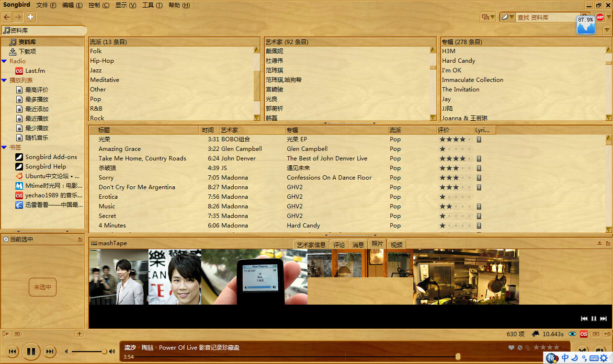Tag the current track with tag icon
Viewport: 613px width, 364px height.
(x=528, y=348)
